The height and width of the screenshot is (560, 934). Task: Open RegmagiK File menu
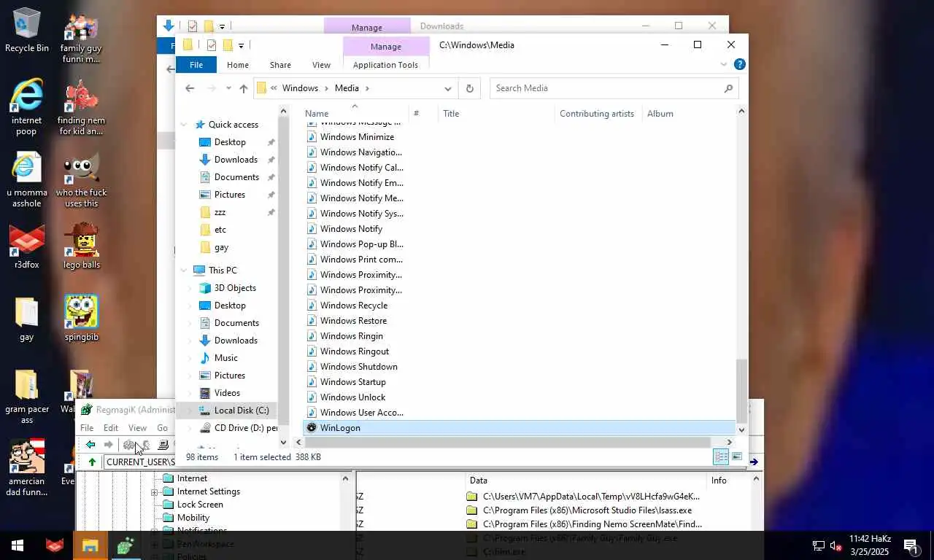pos(87,428)
